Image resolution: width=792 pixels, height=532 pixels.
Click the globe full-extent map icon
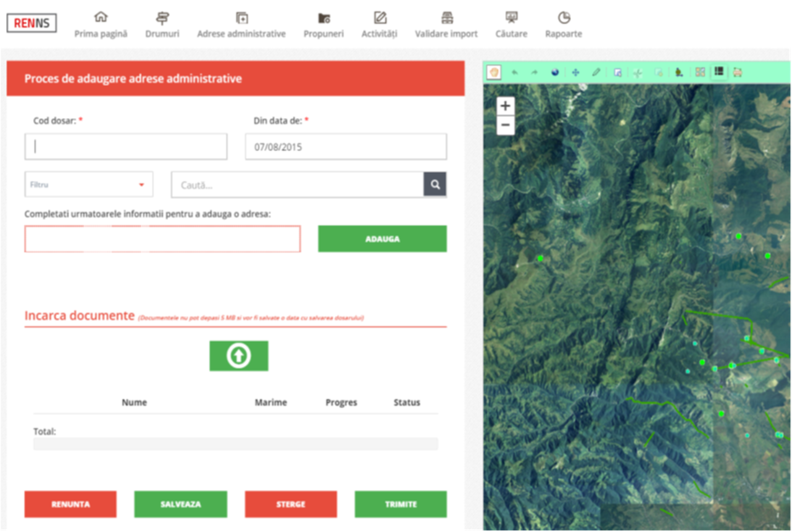(x=555, y=72)
